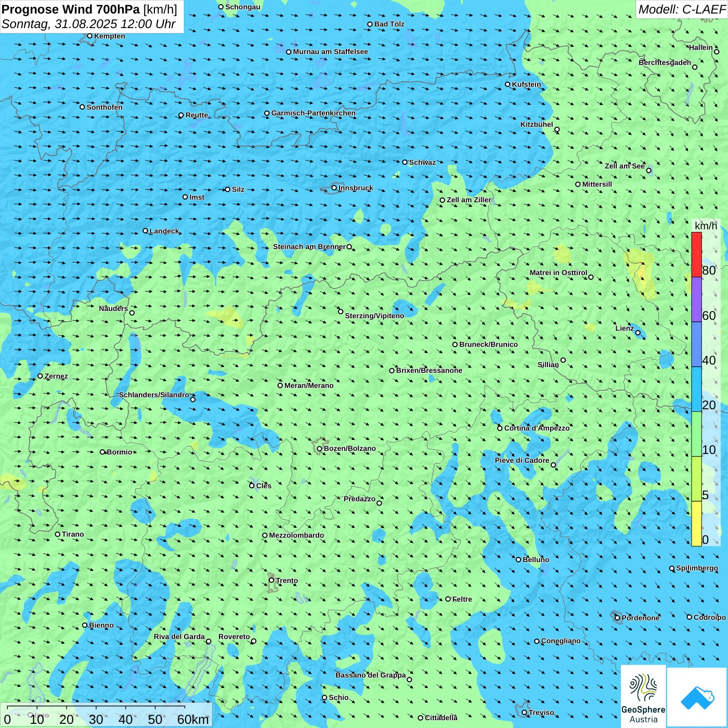Click the Murnau am Staffelsee label
Viewport: 728px width, 728px height.
[x=330, y=51]
